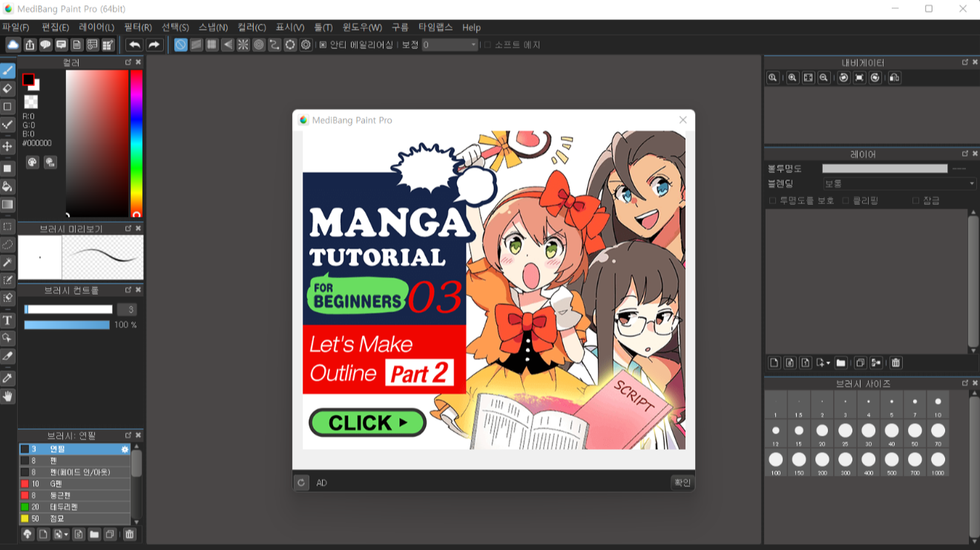The width and height of the screenshot is (980, 550).
Task: Toggle the transparent color swatch
Action: click(x=30, y=102)
